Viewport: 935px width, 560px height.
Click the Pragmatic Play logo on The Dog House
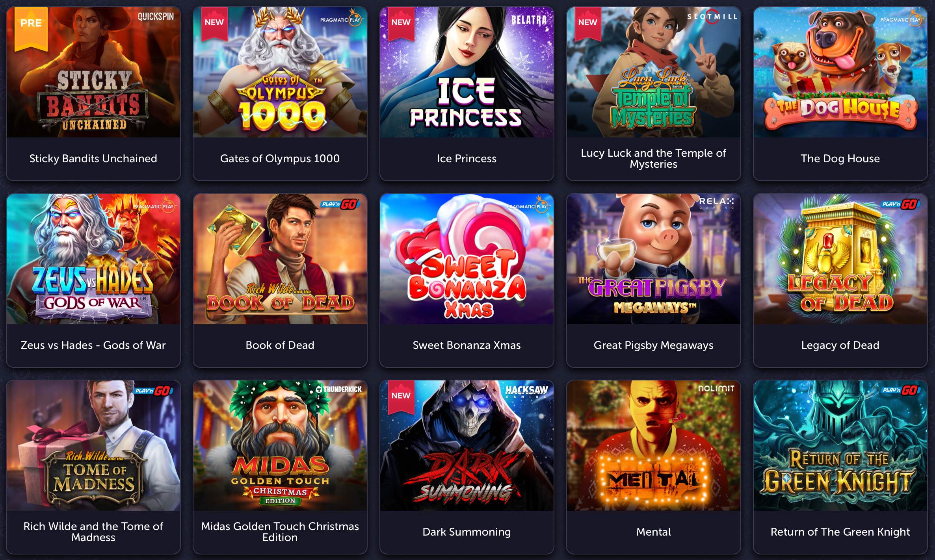pos(901,19)
